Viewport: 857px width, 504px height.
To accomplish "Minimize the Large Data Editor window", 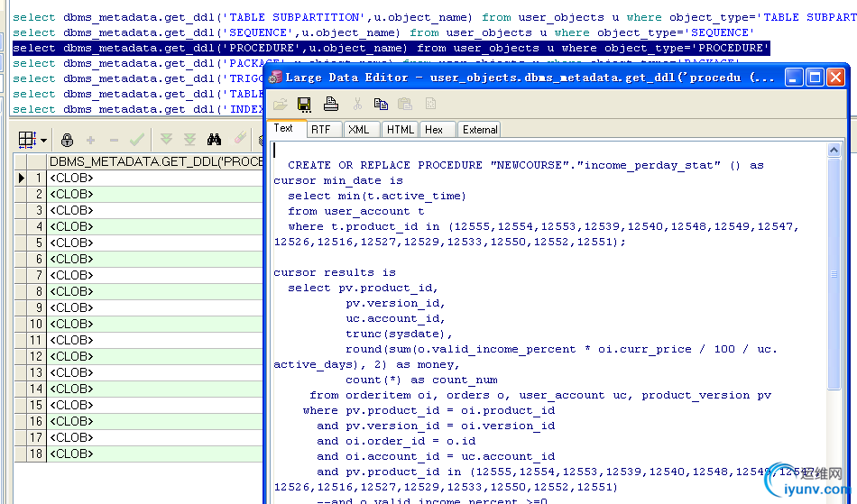I will (794, 78).
